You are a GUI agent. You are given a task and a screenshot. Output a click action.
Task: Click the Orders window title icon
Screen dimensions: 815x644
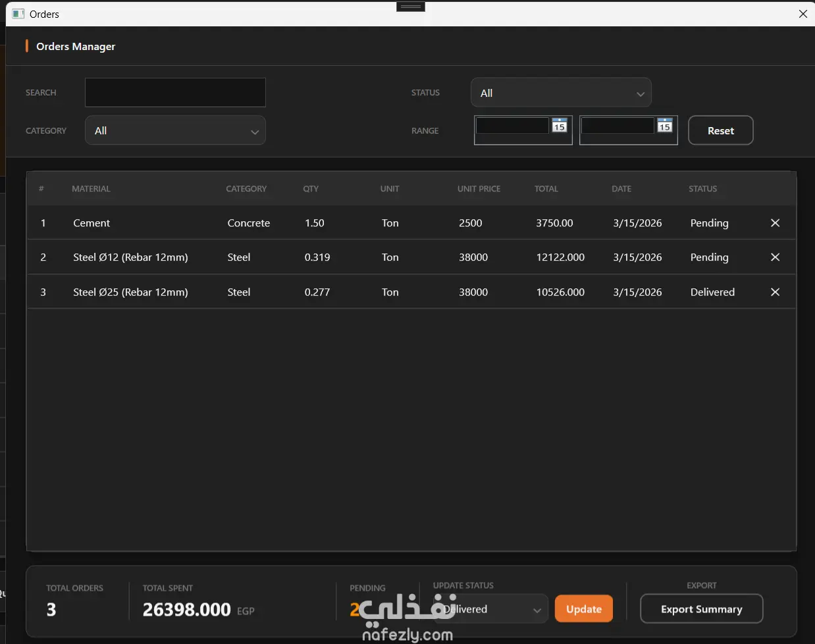tap(18, 14)
